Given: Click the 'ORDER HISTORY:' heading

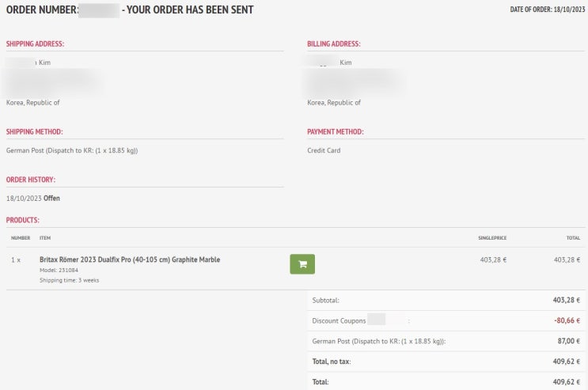Looking at the screenshot, I should click(31, 180).
